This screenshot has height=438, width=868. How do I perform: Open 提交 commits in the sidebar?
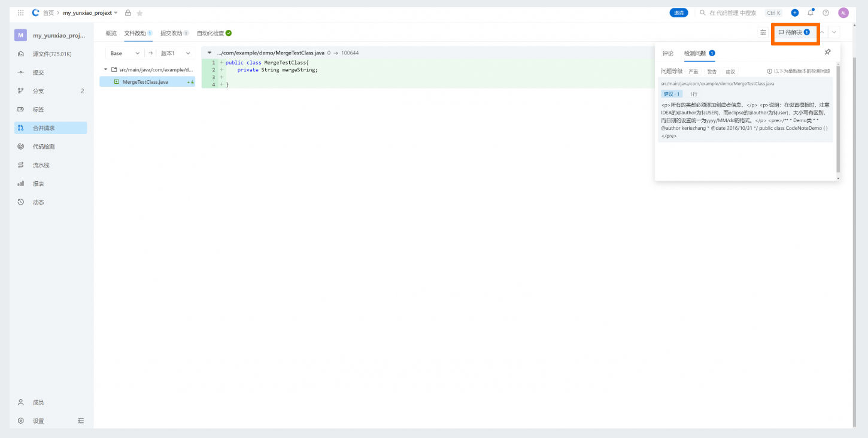(51, 72)
